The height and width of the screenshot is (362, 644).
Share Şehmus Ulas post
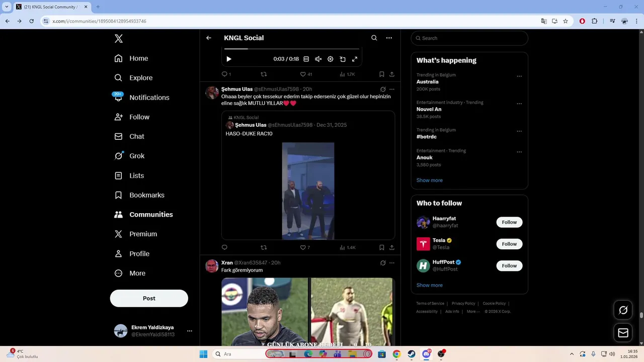click(x=392, y=247)
